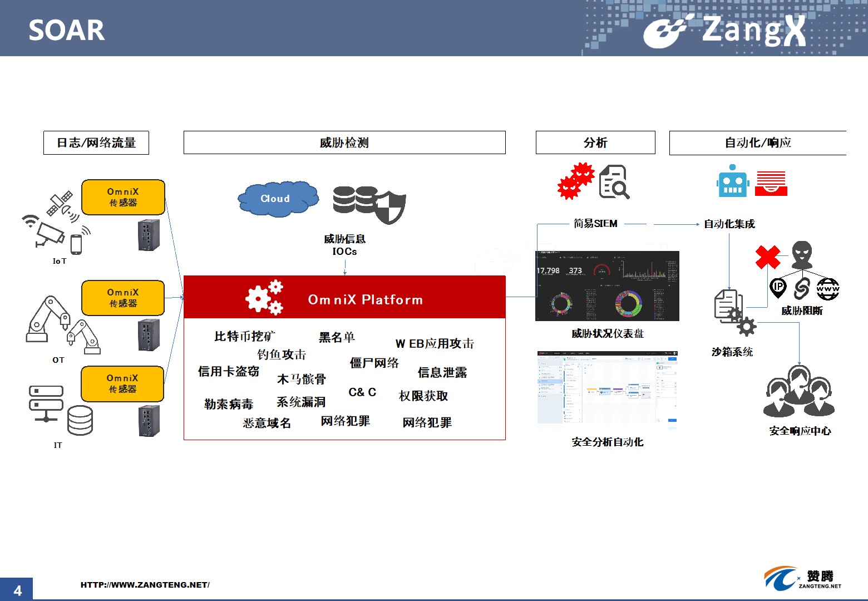
Task: Click the security response center headset people icon
Action: [x=799, y=391]
